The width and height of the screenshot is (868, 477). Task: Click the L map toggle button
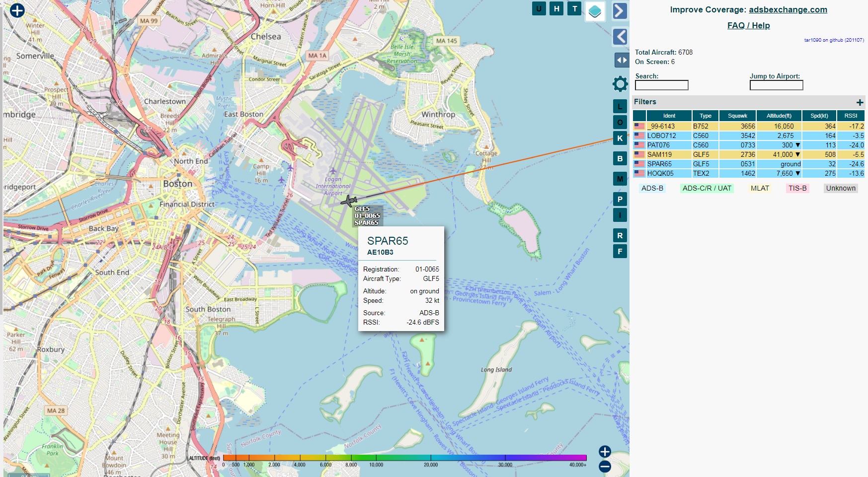620,106
